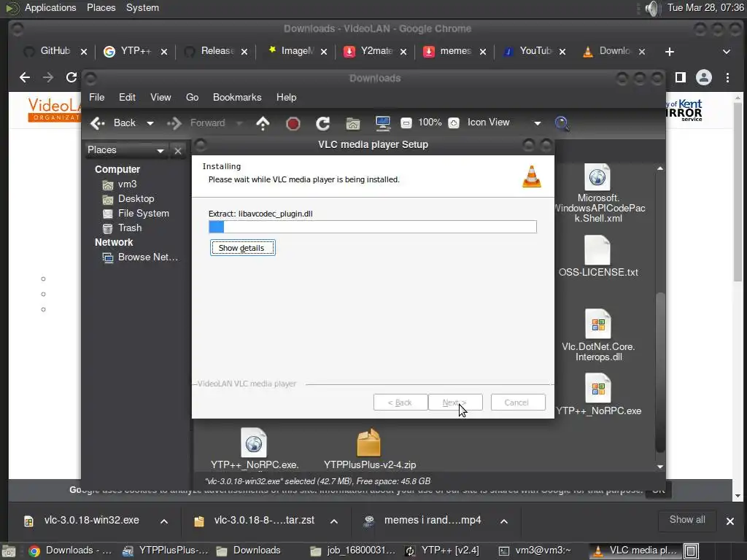Image resolution: width=747 pixels, height=560 pixels.
Task: Click the Downloads file list scrollbar
Action: click(x=660, y=371)
